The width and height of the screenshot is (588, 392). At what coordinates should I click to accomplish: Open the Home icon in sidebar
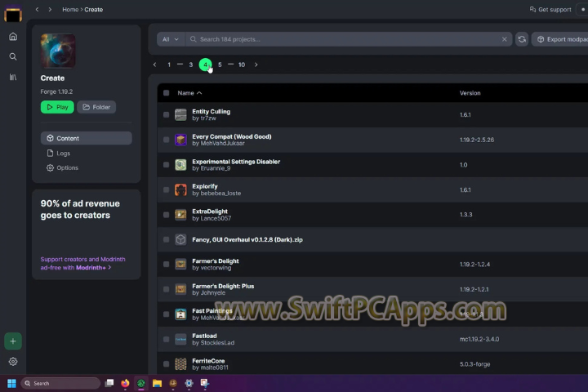[x=13, y=37]
